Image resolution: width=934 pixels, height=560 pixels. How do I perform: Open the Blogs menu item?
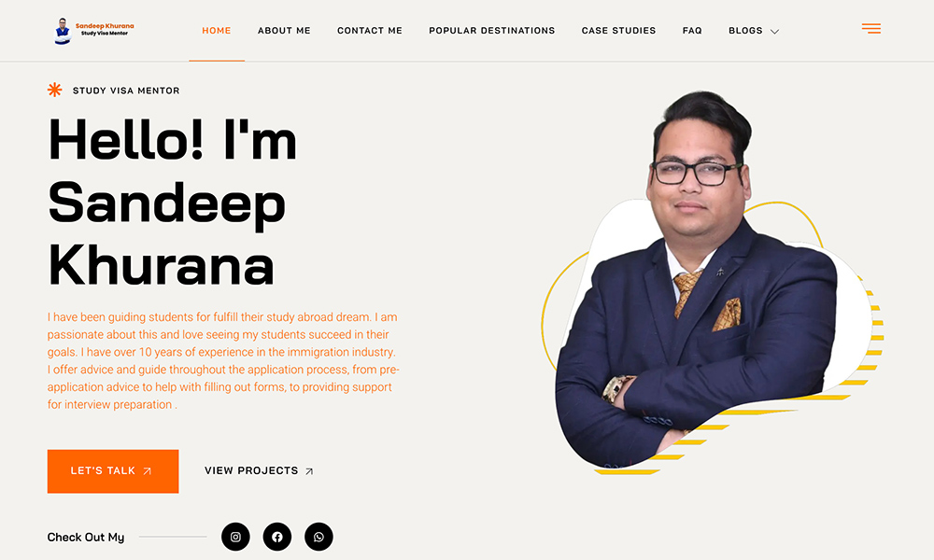(745, 31)
